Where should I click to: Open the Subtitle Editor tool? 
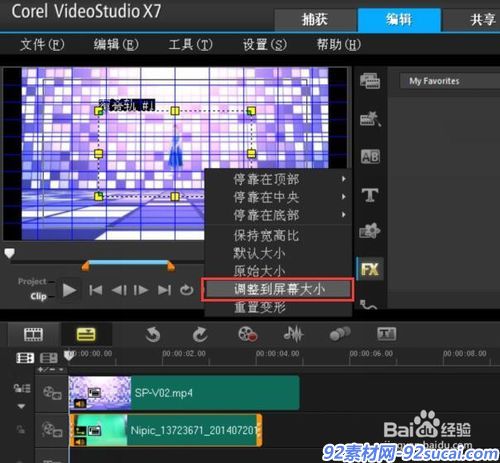click(x=386, y=334)
